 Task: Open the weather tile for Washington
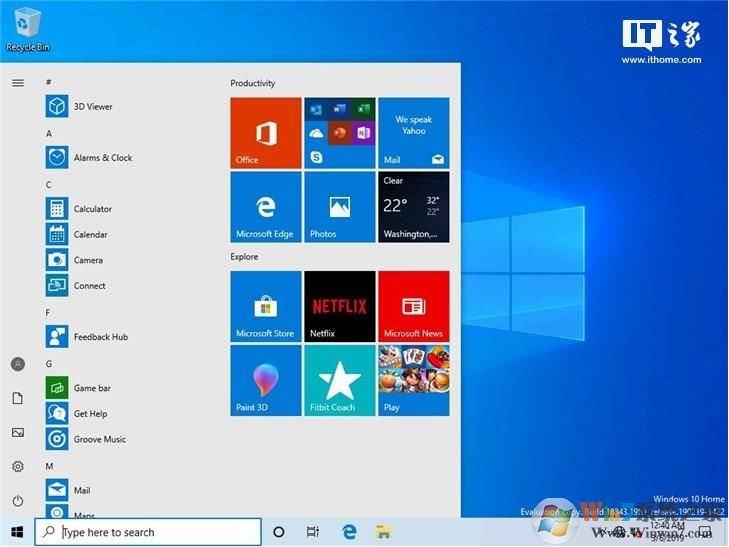(413, 207)
